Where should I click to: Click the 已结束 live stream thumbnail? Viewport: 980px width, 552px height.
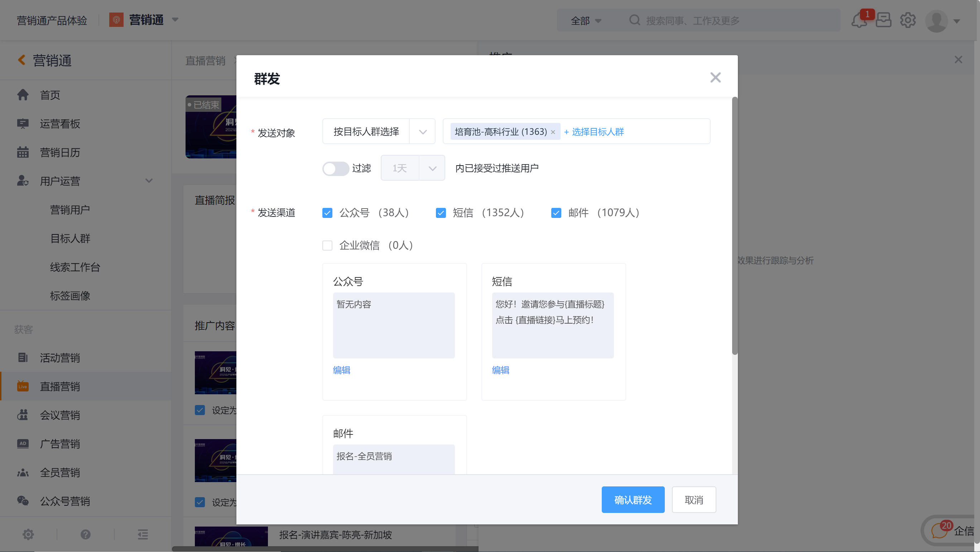click(211, 127)
